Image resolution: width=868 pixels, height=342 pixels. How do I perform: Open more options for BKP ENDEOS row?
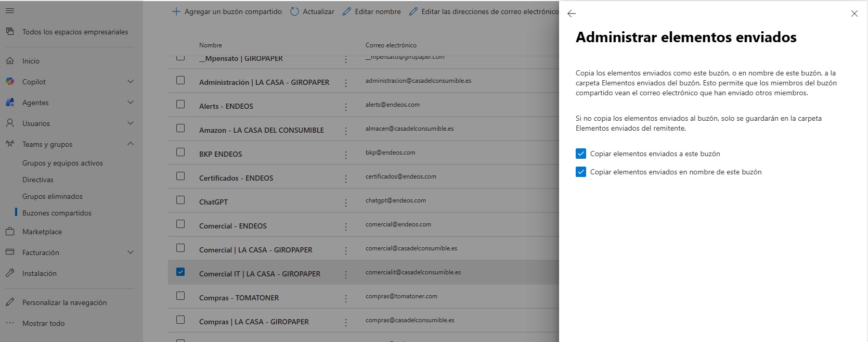coord(346,155)
